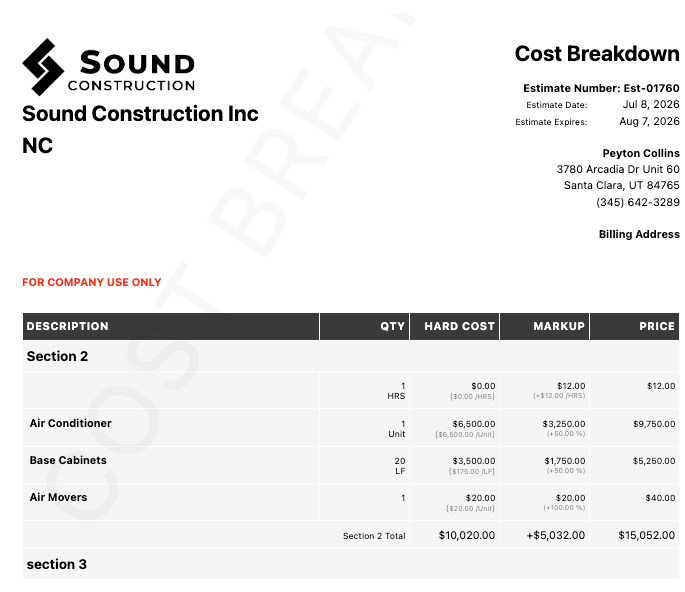
Task: Click the section 3 heading row
Action: 57,564
